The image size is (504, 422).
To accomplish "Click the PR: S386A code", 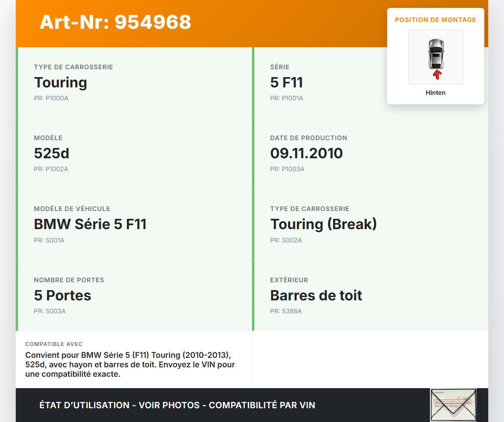I will (x=286, y=311).
